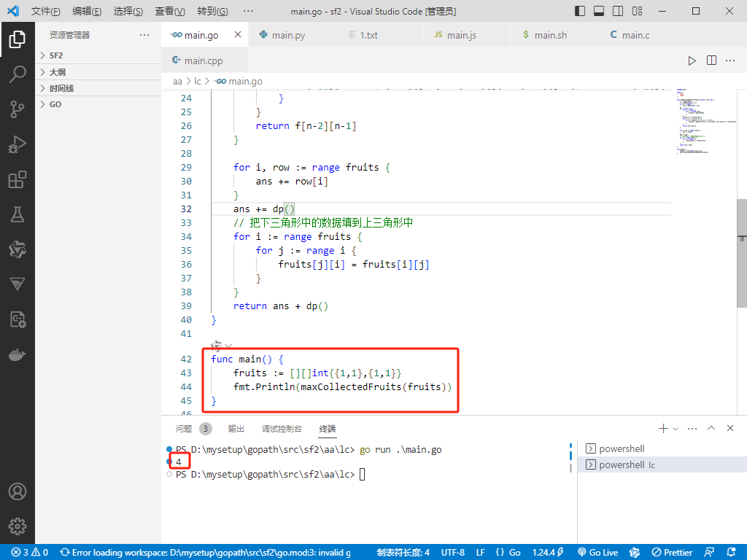Add a new terminal with plus icon
The width and height of the screenshot is (747, 560).
pyautogui.click(x=663, y=429)
